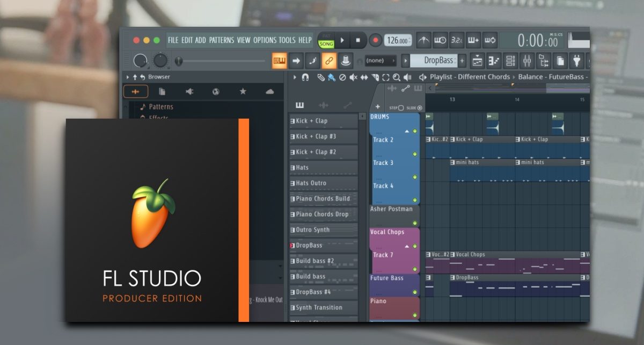Toggle the 3-2-1 countdown before recording
The image size is (644, 345).
(x=457, y=40)
